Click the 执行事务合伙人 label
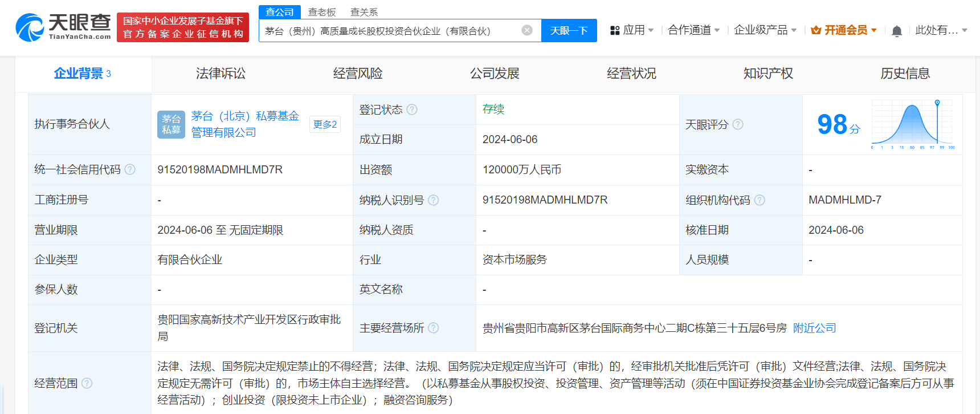Screen dimensions: 980x414 72,124
